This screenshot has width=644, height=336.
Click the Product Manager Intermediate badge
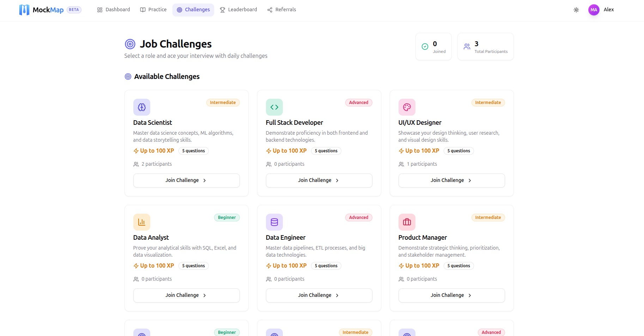tap(488, 218)
